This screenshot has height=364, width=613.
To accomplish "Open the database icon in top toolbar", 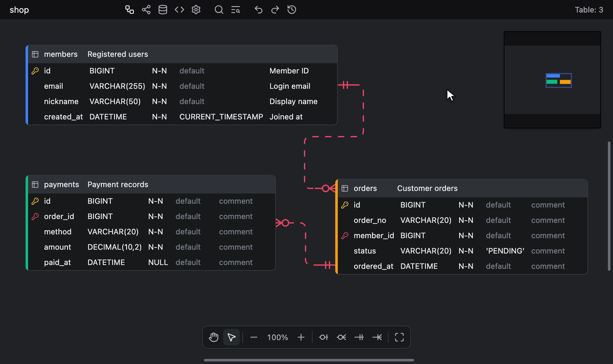I will pos(163,10).
